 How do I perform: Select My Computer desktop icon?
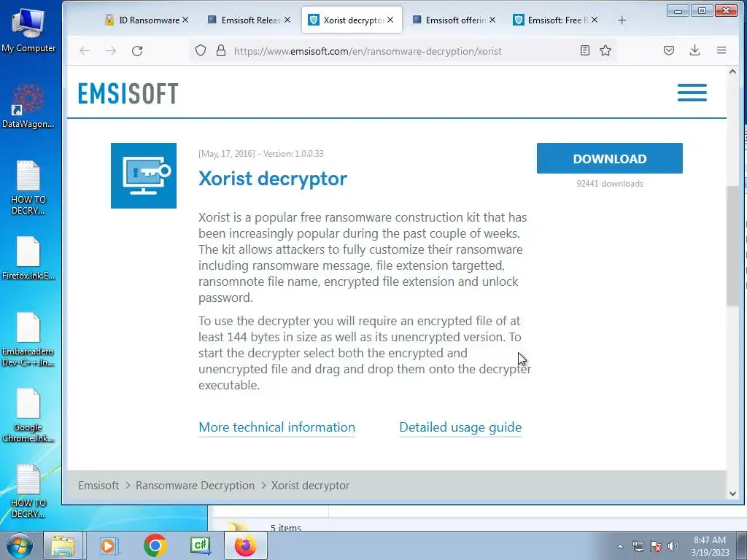[x=28, y=30]
